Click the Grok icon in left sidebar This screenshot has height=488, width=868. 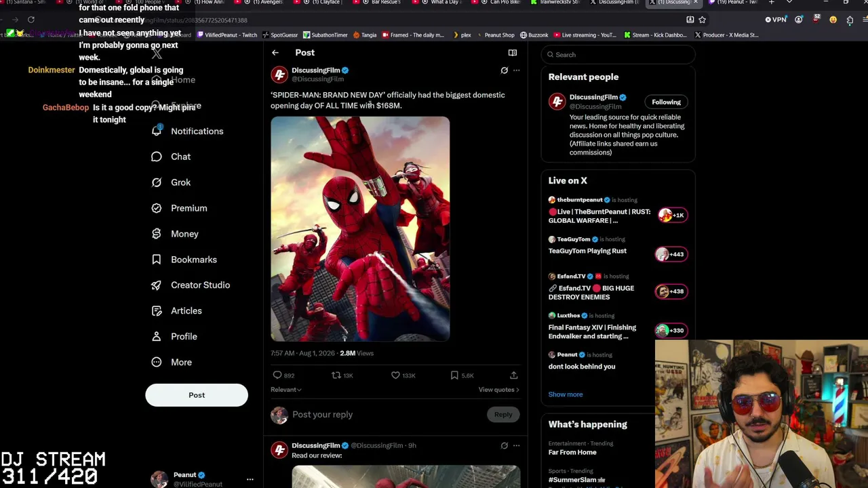coord(157,182)
